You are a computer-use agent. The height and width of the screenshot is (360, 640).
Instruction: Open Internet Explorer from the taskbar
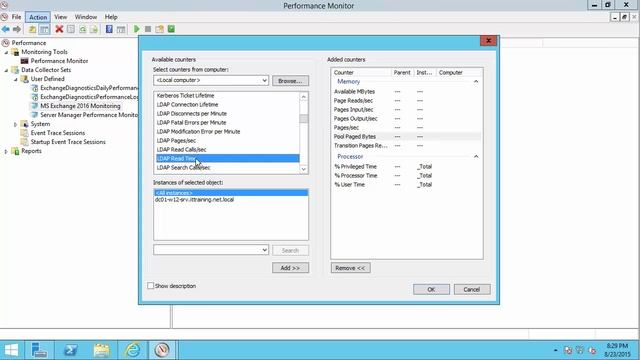[x=132, y=350]
